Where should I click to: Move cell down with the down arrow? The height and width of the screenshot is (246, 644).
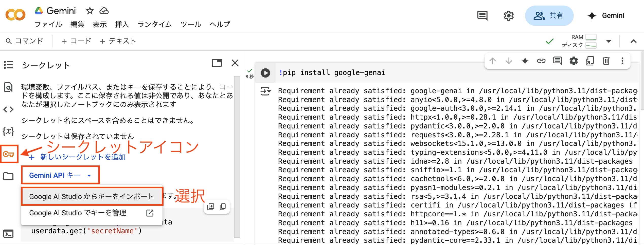click(x=509, y=61)
